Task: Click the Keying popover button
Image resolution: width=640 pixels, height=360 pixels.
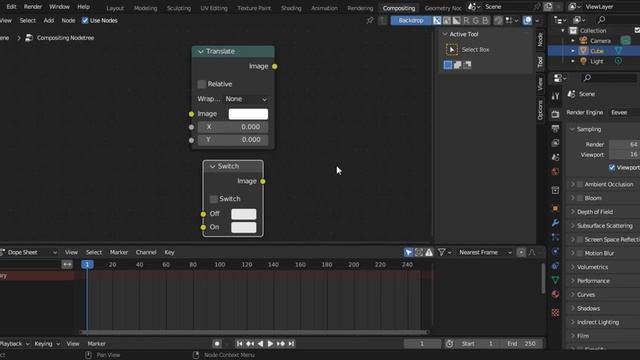Action: 47,344
